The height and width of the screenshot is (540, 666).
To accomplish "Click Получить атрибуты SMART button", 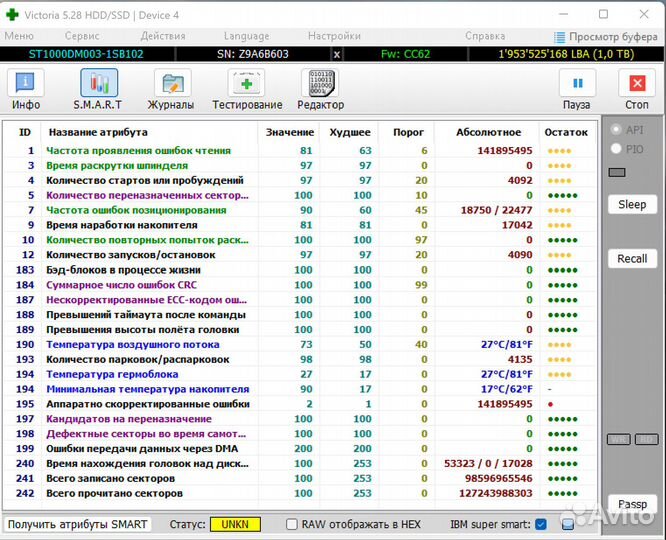I will coord(78,524).
